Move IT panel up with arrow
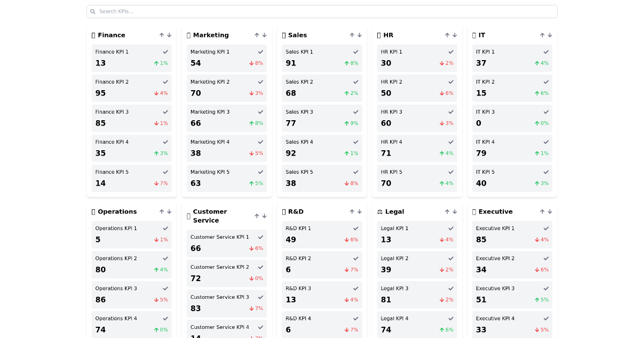Viewport: 644px width, 338px height. (542, 35)
